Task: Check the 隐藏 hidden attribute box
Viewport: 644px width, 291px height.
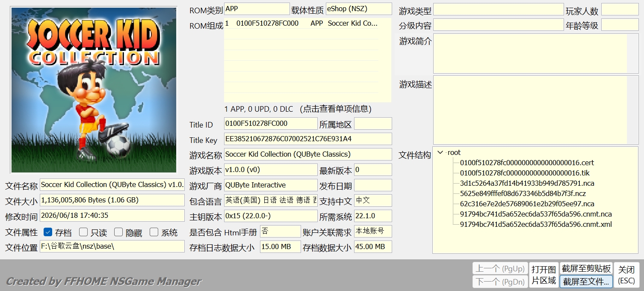Action: [118, 232]
